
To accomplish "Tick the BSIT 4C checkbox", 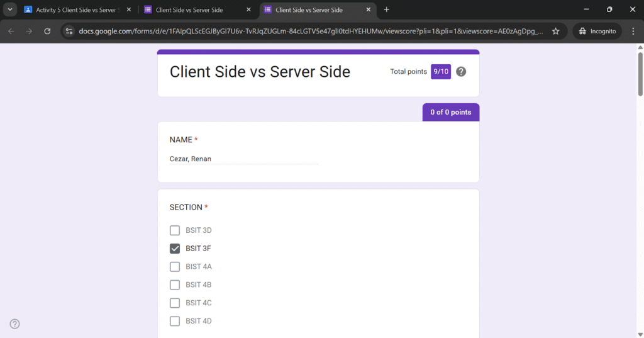I will pos(175,303).
